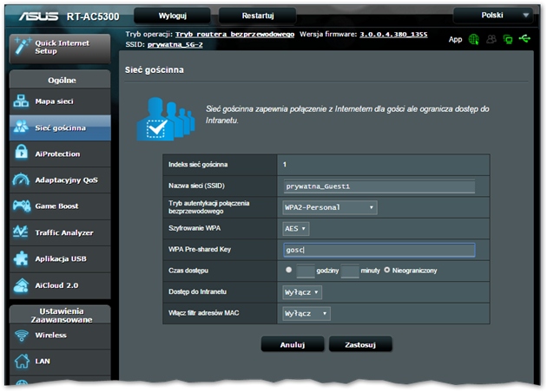547x392 pixels.
Task: Click the WPA Pre-shared Key field
Action: pos(379,250)
